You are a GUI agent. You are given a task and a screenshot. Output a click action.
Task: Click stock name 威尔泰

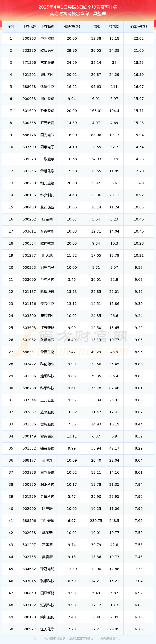(47, 533)
